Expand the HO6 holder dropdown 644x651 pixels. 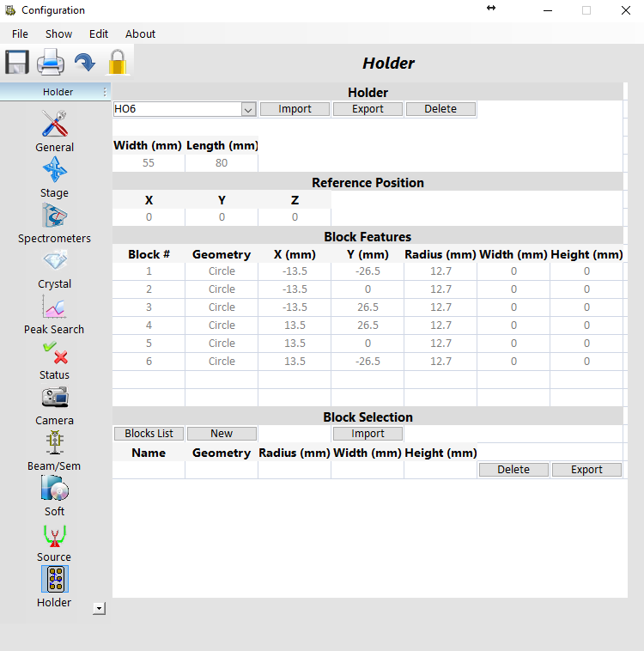pos(248,109)
